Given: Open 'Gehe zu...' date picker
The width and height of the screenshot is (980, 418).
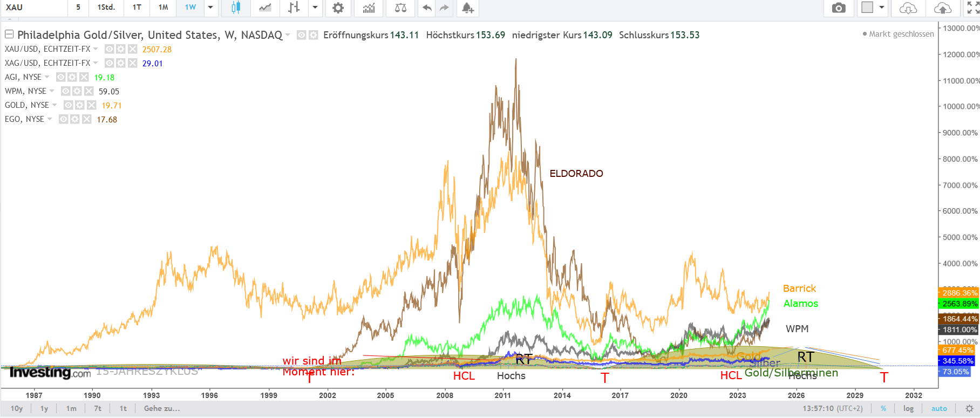Looking at the screenshot, I should pyautogui.click(x=162, y=408).
